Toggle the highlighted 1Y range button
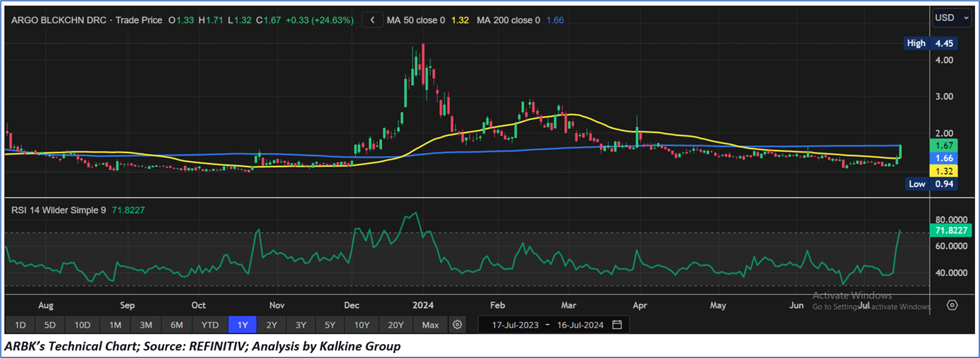This screenshot has width=980, height=358. pyautogui.click(x=243, y=325)
